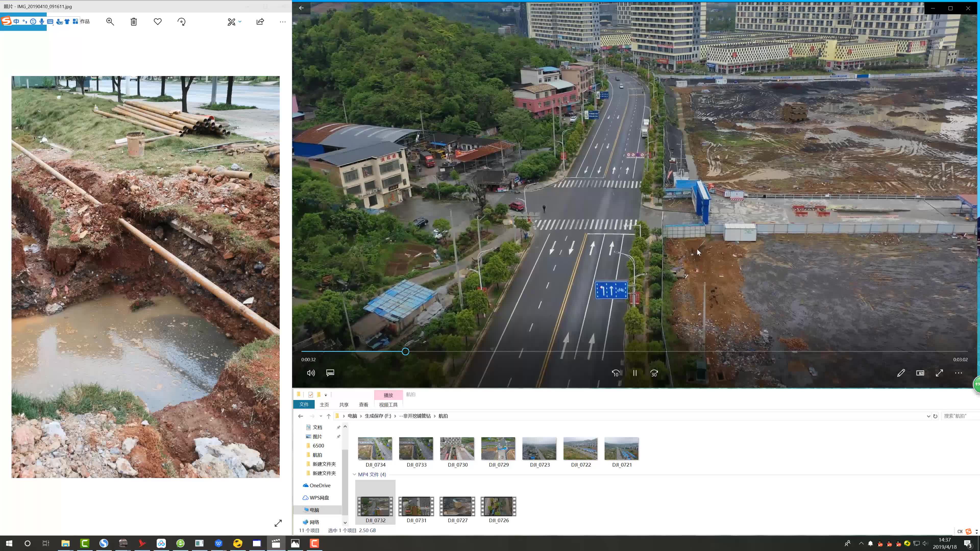
Task: Share the photo
Action: pos(260,22)
